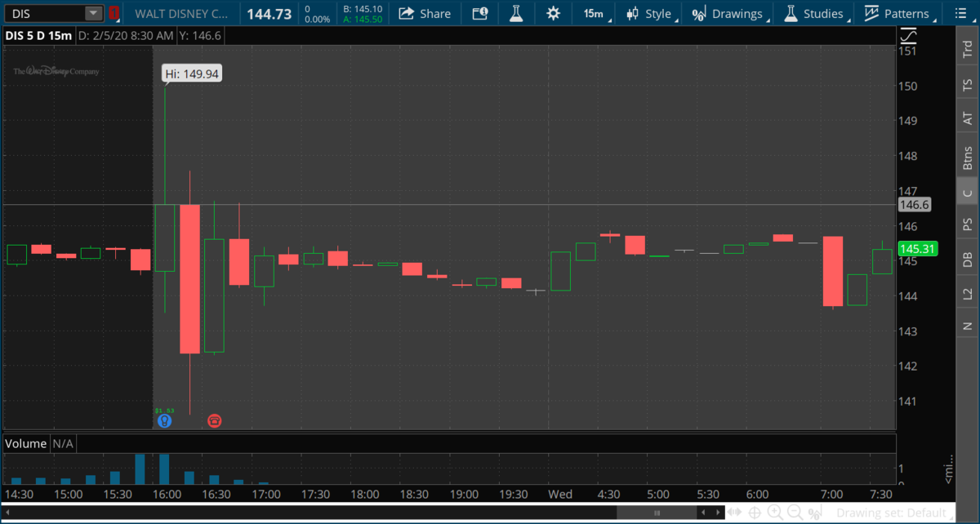Click the blue earnings lightbulb marker
Viewport: 980px width, 524px height.
coord(164,421)
